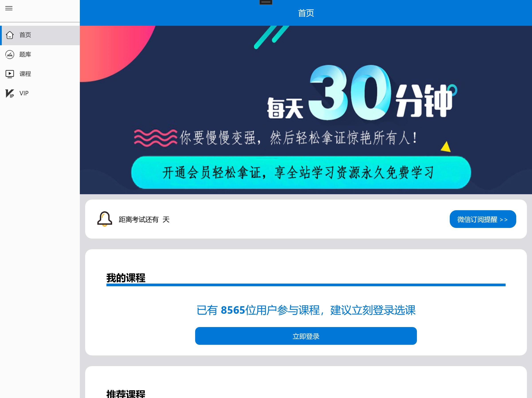
Task: Click the 开通会员轻松拿证 teal banner button
Action: [x=301, y=173]
